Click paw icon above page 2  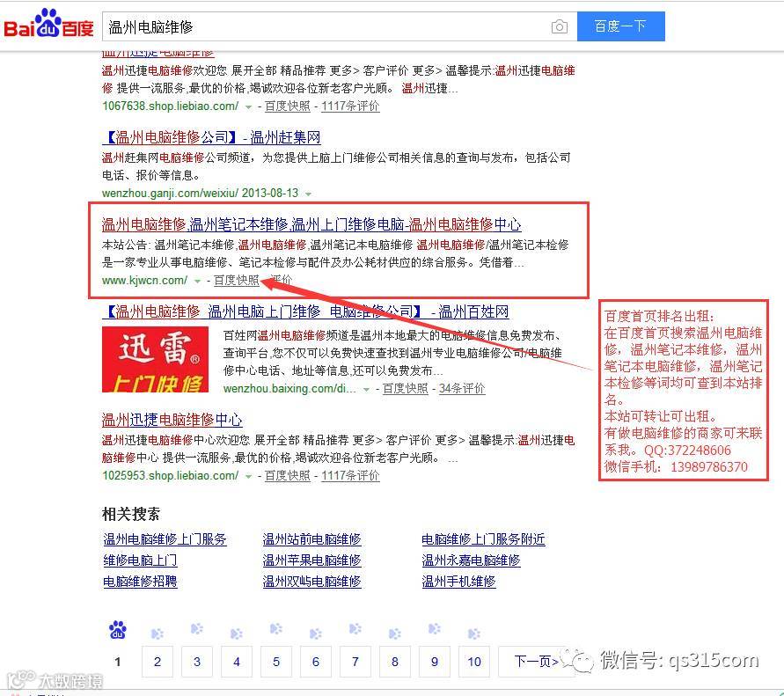[x=157, y=634]
